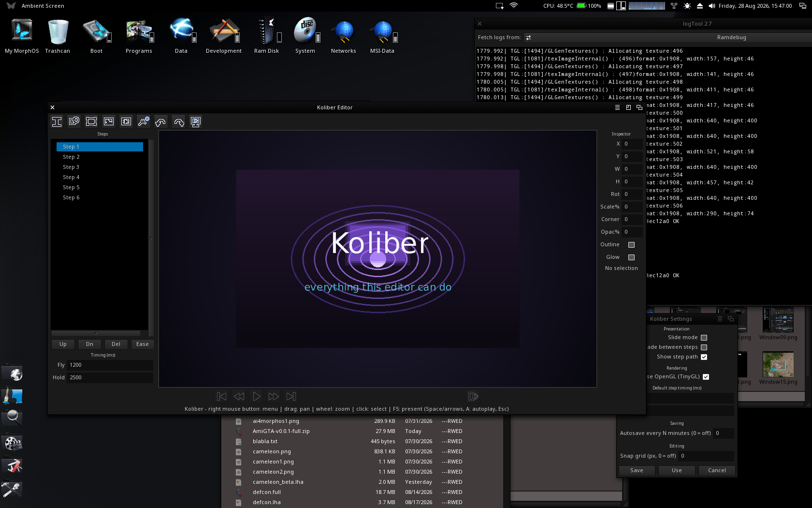Click the redo arrow in Koliber toolbar

click(178, 122)
